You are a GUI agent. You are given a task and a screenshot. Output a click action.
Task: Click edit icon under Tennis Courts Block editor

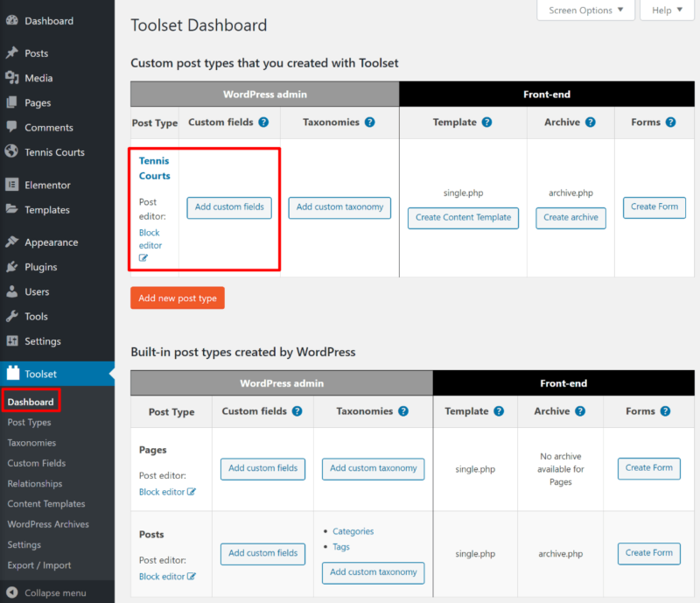[143, 257]
